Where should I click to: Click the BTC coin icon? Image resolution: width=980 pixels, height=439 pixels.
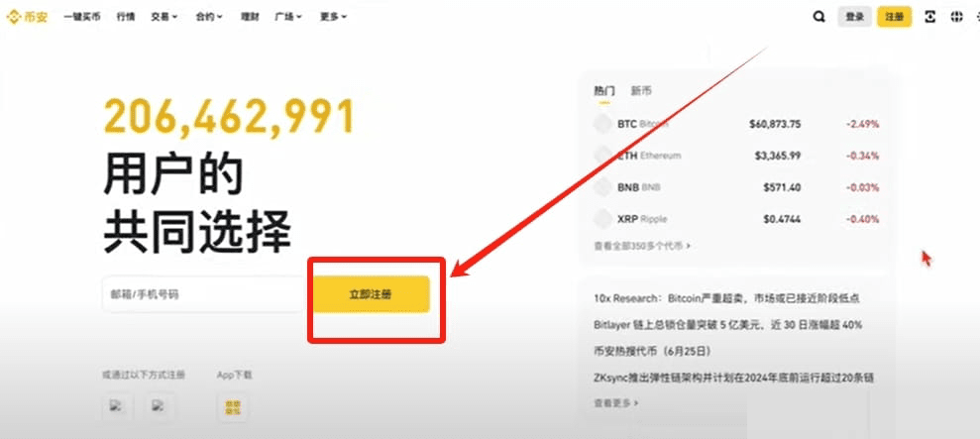click(x=603, y=124)
